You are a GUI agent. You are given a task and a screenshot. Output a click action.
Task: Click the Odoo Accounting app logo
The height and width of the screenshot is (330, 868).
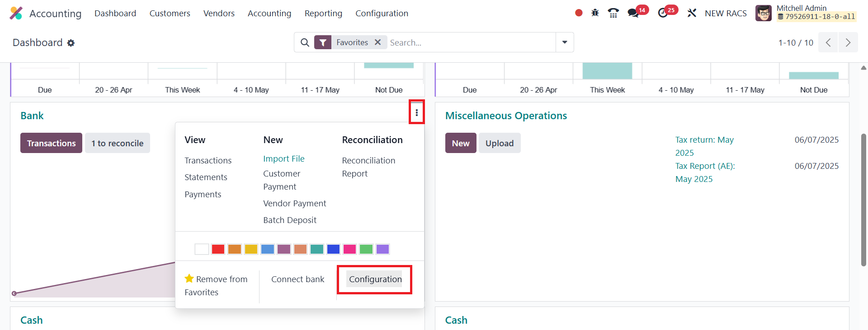tap(16, 13)
